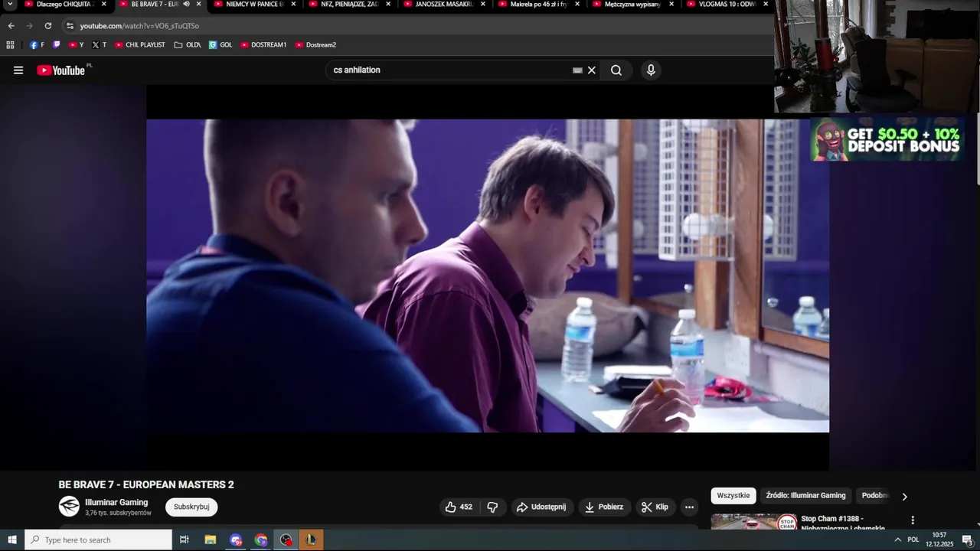Open the Twitch bookmark
Image resolution: width=980 pixels, height=551 pixels.
[x=56, y=45]
